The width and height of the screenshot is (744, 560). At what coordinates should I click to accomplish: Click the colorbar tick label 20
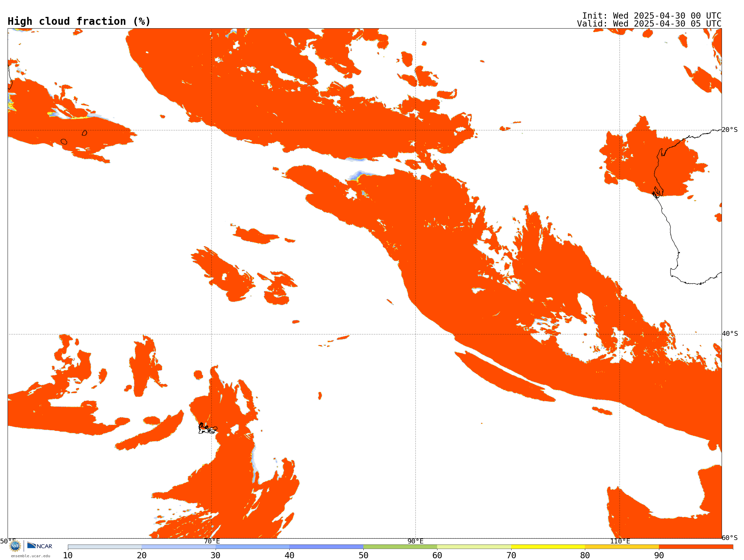(142, 555)
